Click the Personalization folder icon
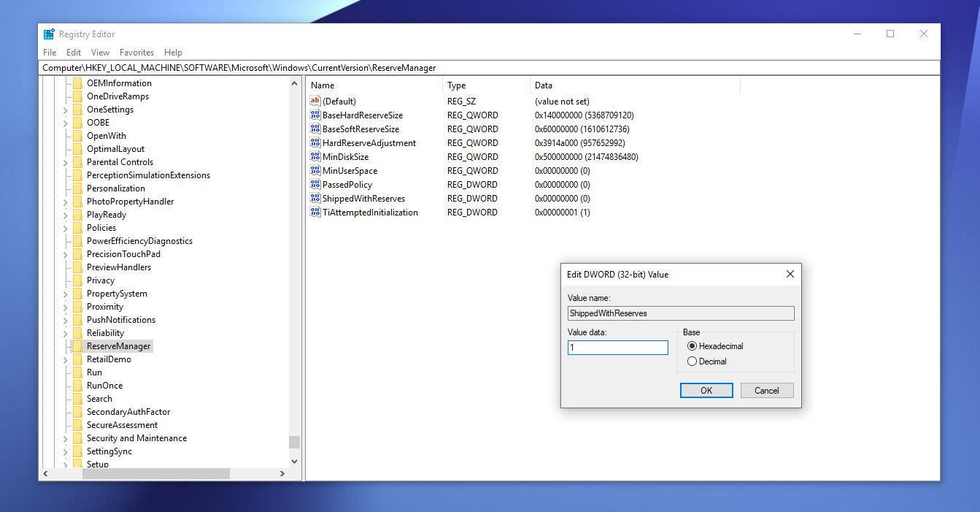The image size is (980, 512). pos(77,188)
